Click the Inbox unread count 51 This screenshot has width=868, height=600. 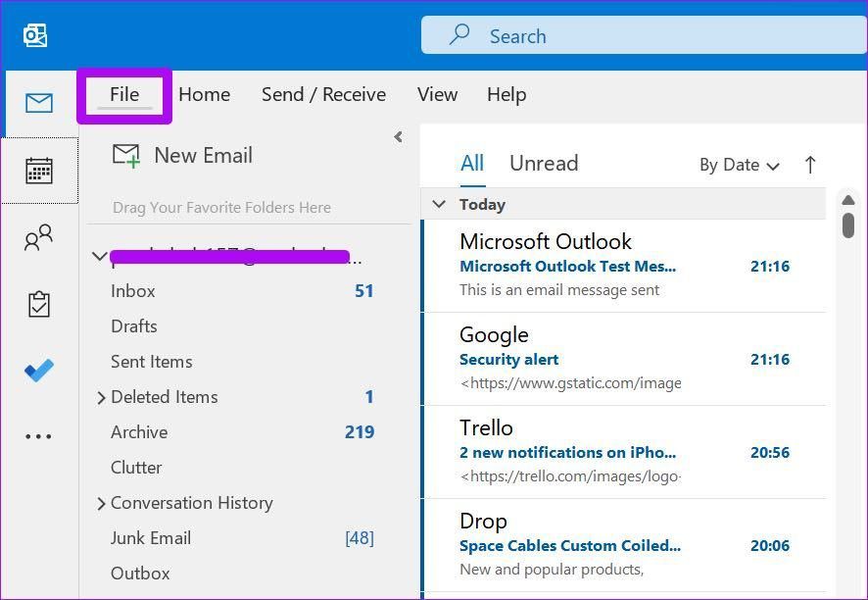(x=364, y=291)
